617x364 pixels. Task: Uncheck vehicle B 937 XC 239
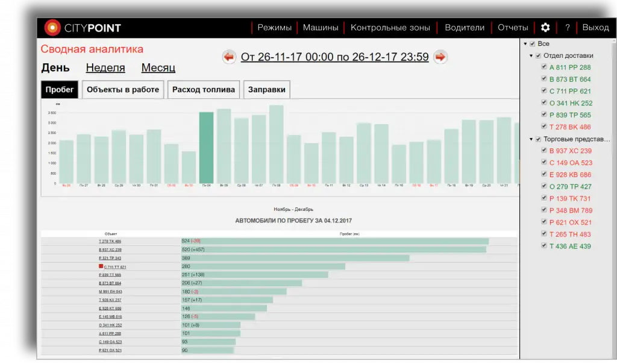[x=544, y=151]
